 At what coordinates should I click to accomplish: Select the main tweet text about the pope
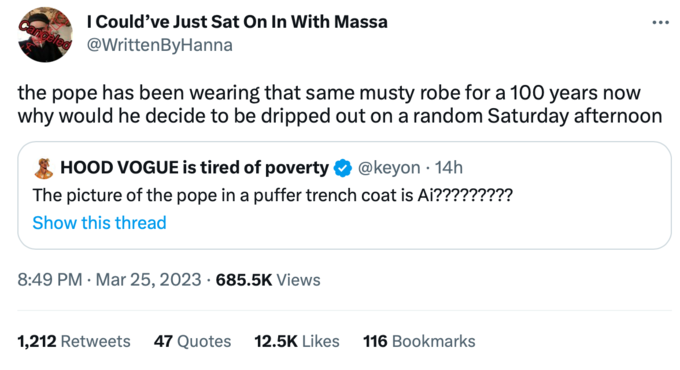(340, 105)
